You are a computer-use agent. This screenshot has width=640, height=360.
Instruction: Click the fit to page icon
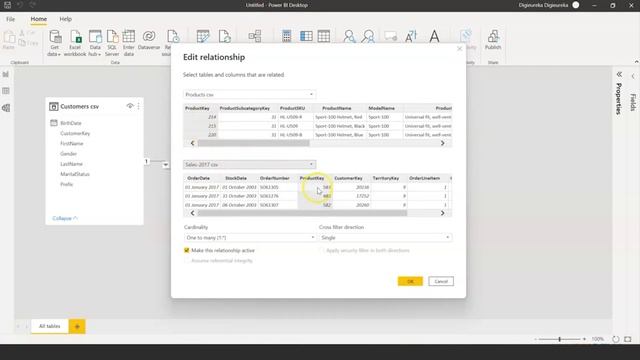(x=628, y=339)
